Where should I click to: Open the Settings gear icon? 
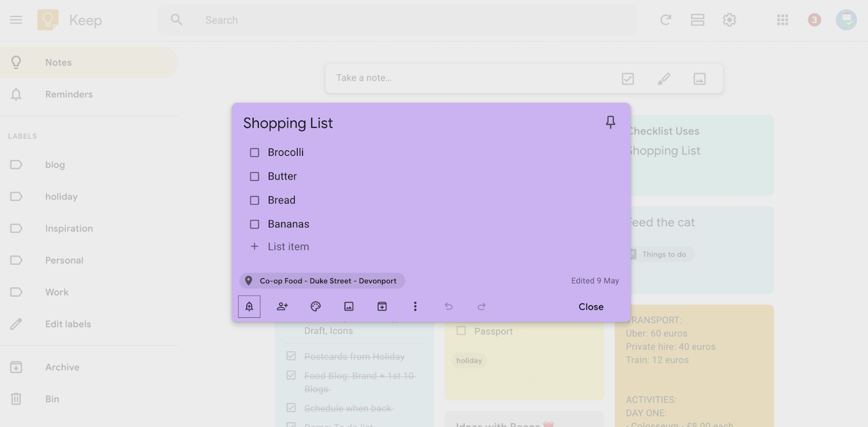click(x=729, y=20)
